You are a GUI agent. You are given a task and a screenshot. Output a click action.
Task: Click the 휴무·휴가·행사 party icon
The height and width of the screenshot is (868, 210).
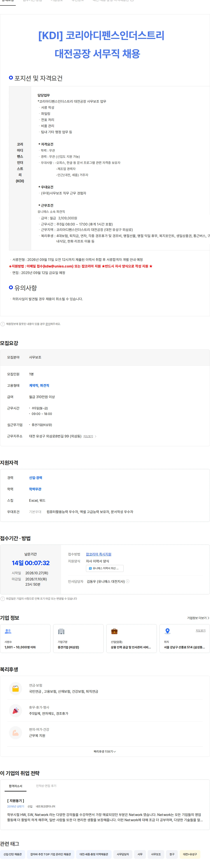click(x=16, y=711)
